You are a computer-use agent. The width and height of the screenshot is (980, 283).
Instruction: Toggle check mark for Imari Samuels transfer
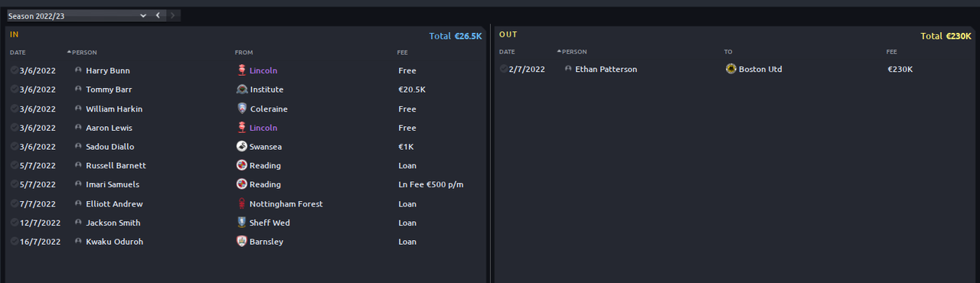pyautogui.click(x=14, y=184)
